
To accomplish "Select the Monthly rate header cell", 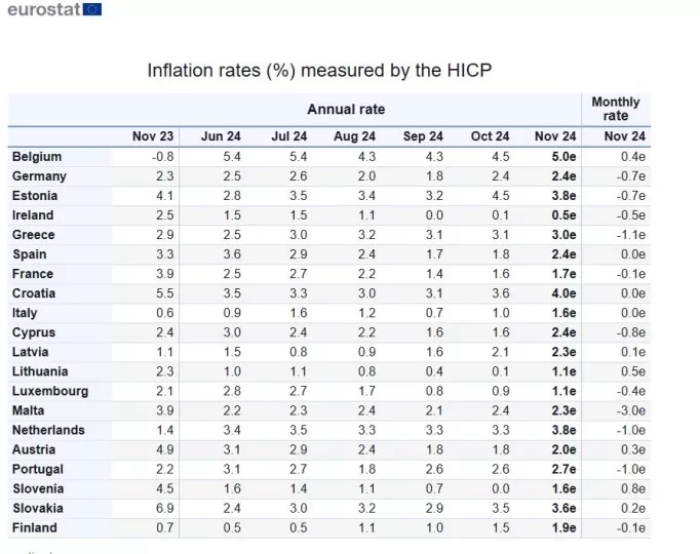I will 615,109.
